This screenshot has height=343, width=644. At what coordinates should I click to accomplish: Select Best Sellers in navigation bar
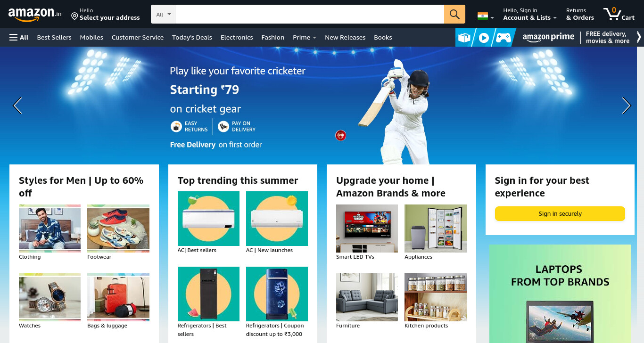pos(54,37)
